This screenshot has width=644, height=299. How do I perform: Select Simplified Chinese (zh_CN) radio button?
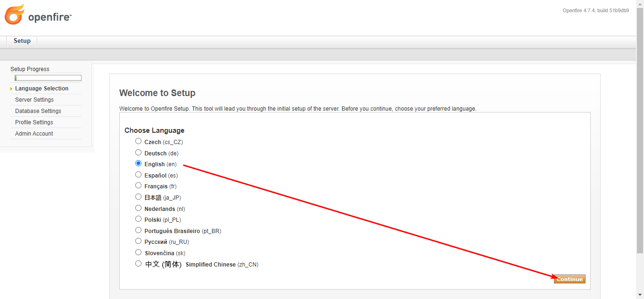point(138,264)
